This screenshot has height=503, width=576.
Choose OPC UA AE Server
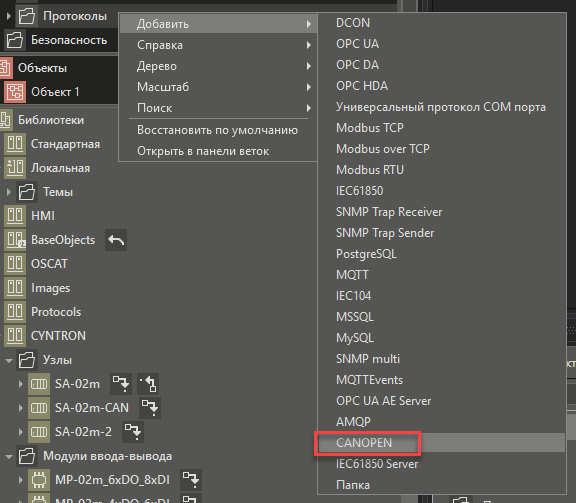click(x=442, y=401)
